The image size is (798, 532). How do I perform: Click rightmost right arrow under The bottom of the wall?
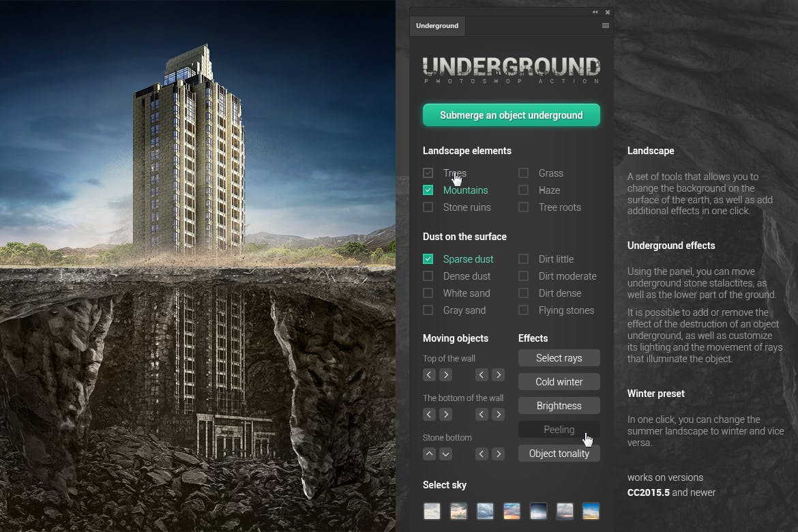(499, 414)
